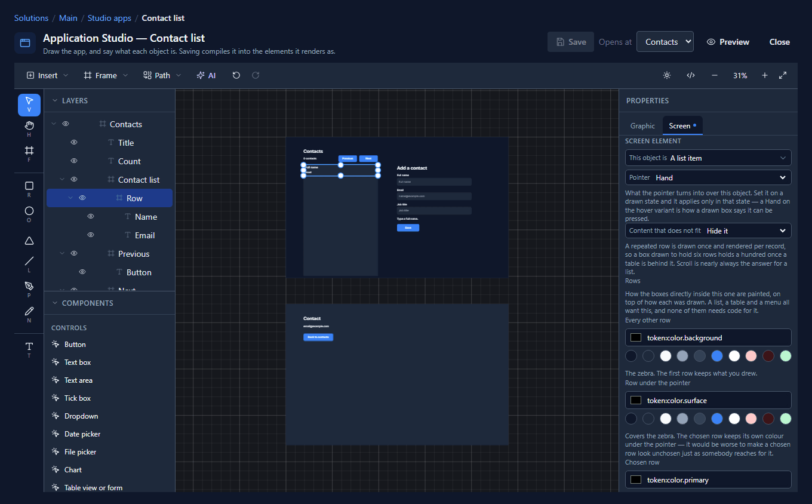Collapse the Layers panel

point(55,101)
